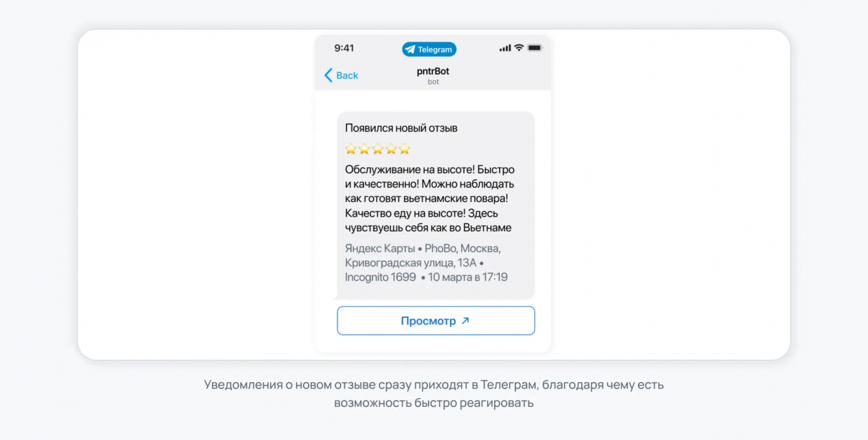Select the second star in rating
The width and height of the screenshot is (868, 440).
365,149
